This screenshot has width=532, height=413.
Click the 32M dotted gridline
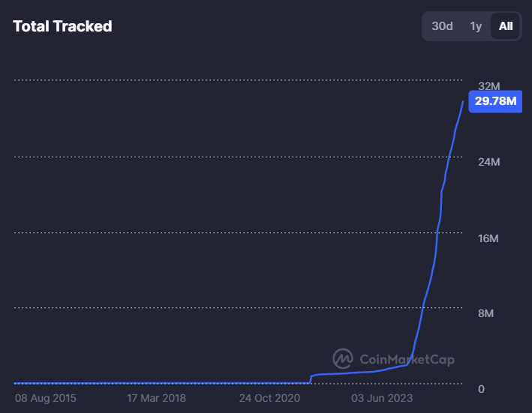tap(225, 80)
